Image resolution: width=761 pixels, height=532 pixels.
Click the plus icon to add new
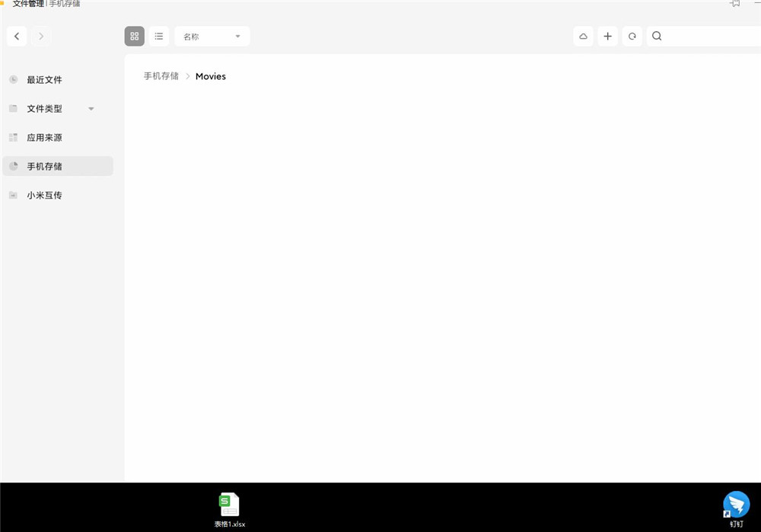pos(607,36)
